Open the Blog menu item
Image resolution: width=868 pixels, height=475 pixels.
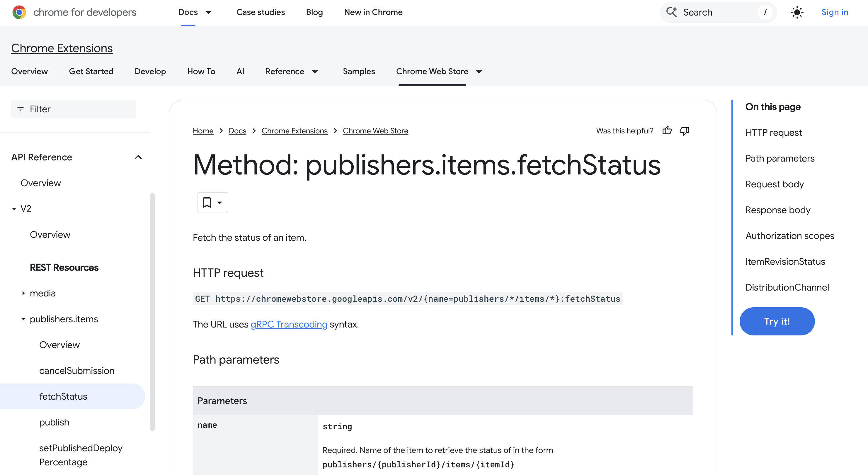(x=314, y=12)
